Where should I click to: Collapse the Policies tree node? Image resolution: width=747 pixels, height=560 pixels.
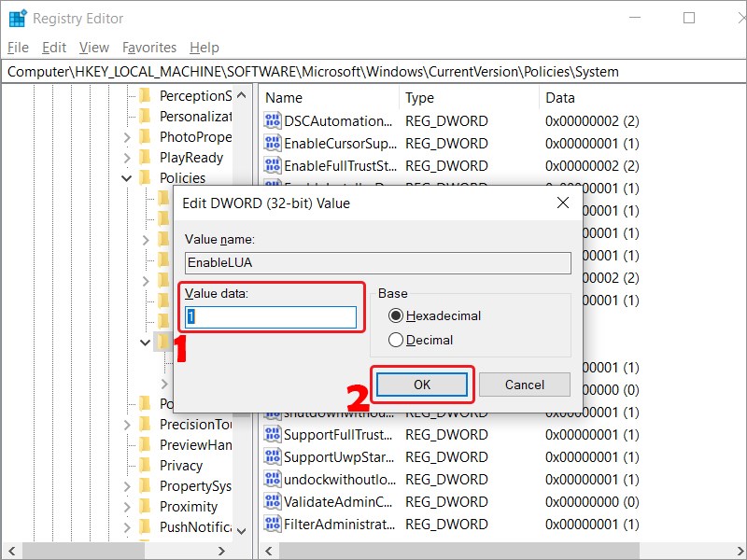pyautogui.click(x=127, y=177)
